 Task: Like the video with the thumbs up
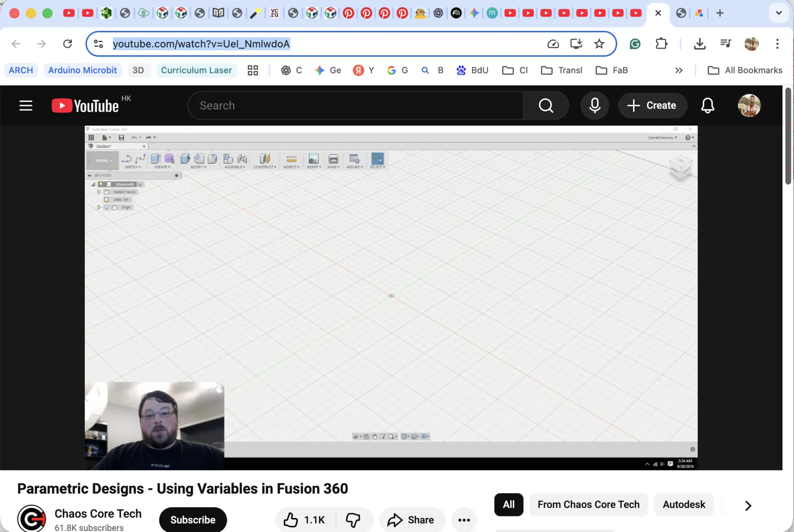click(x=290, y=520)
